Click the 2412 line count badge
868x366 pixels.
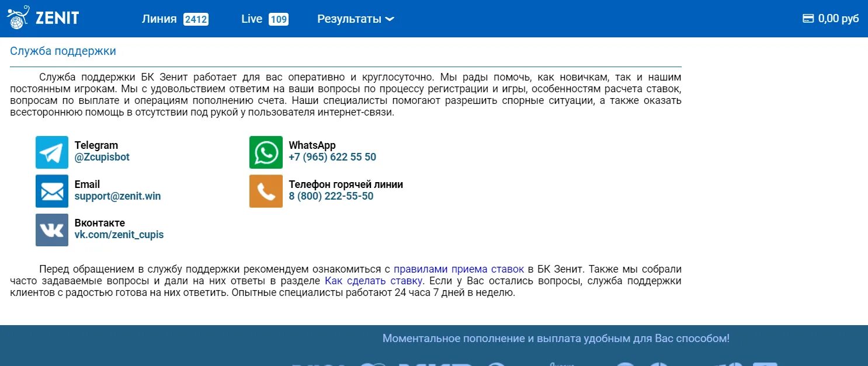[196, 19]
